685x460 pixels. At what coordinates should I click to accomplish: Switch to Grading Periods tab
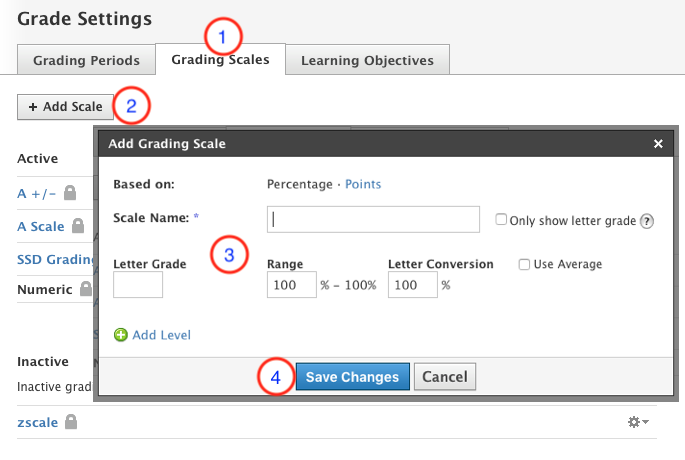click(86, 60)
